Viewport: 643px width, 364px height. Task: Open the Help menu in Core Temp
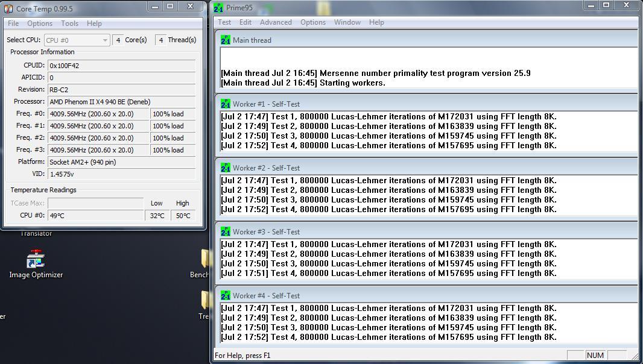[94, 24]
